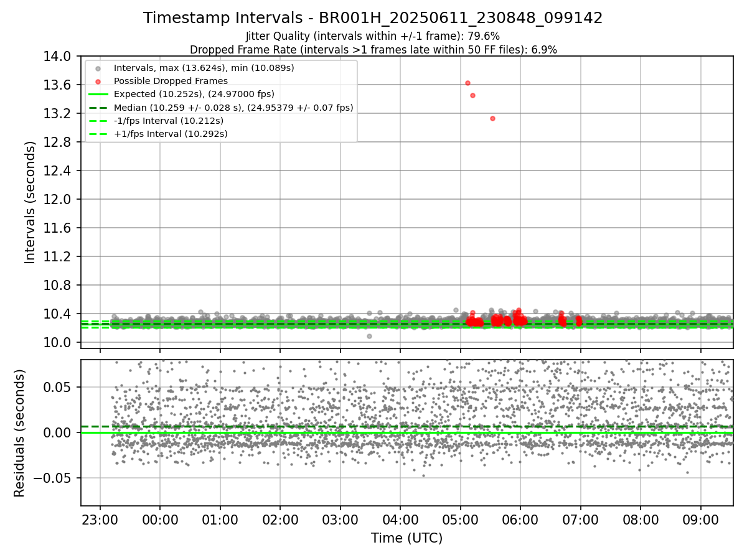The image size is (747, 560).
Task: Click the "05:00" time tick label
Action: click(460, 520)
